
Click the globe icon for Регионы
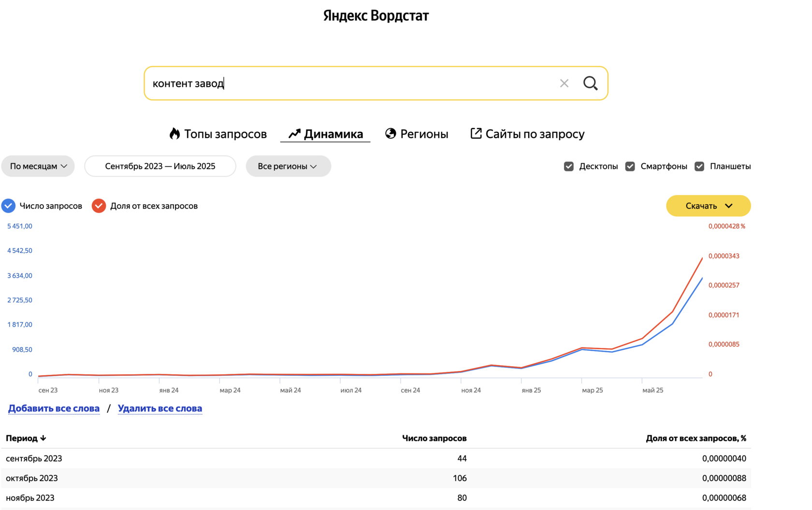(x=391, y=133)
